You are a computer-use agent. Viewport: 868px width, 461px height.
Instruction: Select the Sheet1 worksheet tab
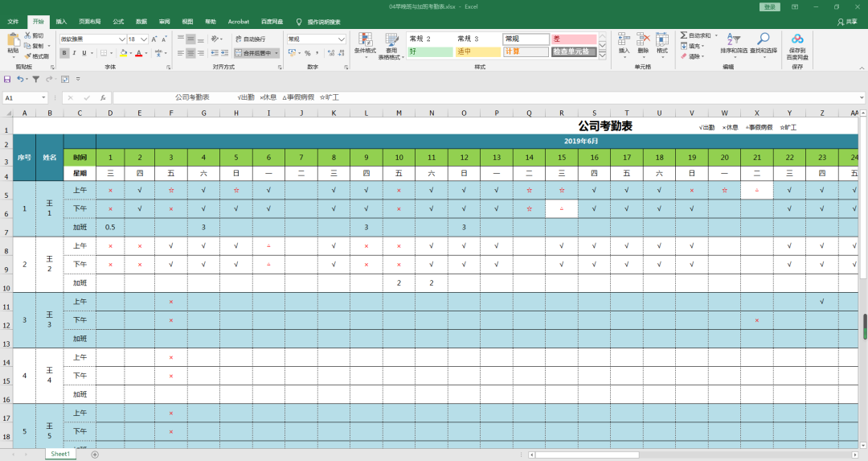click(x=60, y=455)
